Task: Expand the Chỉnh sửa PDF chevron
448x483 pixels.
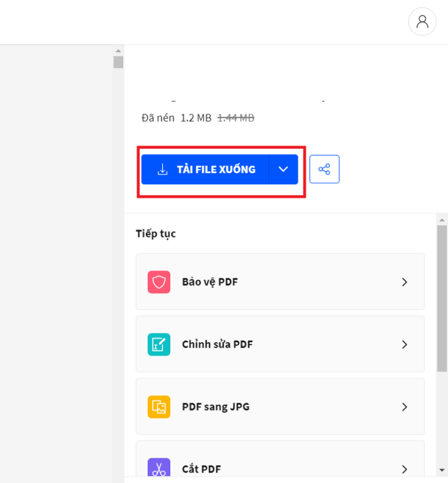Action: click(x=405, y=344)
